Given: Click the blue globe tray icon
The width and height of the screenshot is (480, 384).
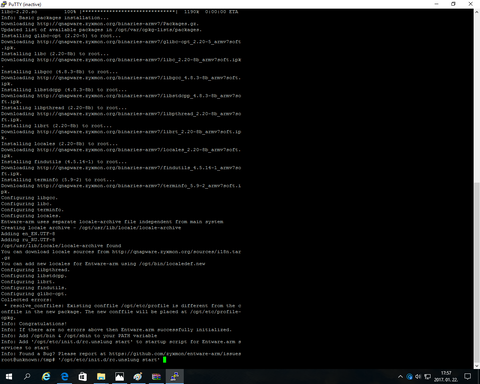Looking at the screenshot, I should point(410,377).
